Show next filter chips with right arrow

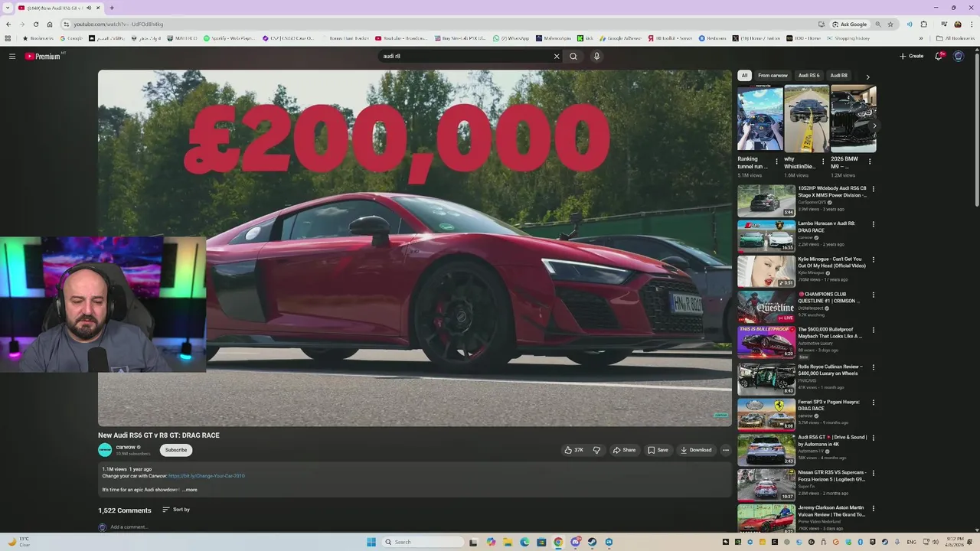tap(867, 77)
